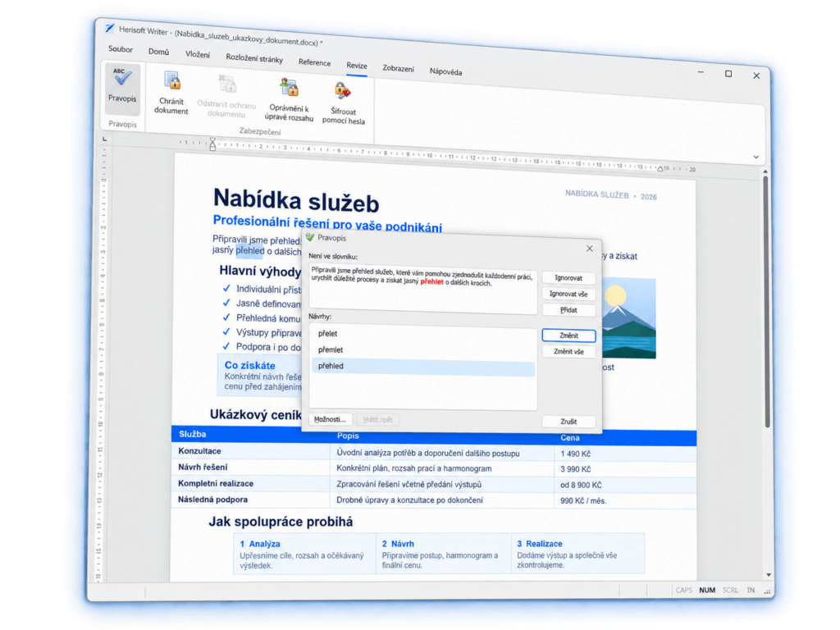Click the CAPS status bar indicator
840x630 pixels.
[683, 590]
